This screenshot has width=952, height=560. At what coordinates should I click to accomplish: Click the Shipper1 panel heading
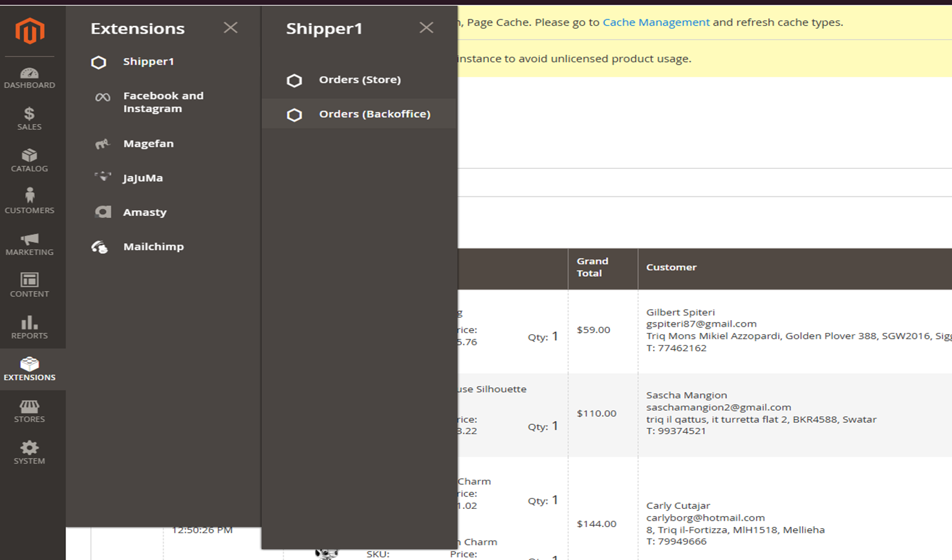click(324, 28)
